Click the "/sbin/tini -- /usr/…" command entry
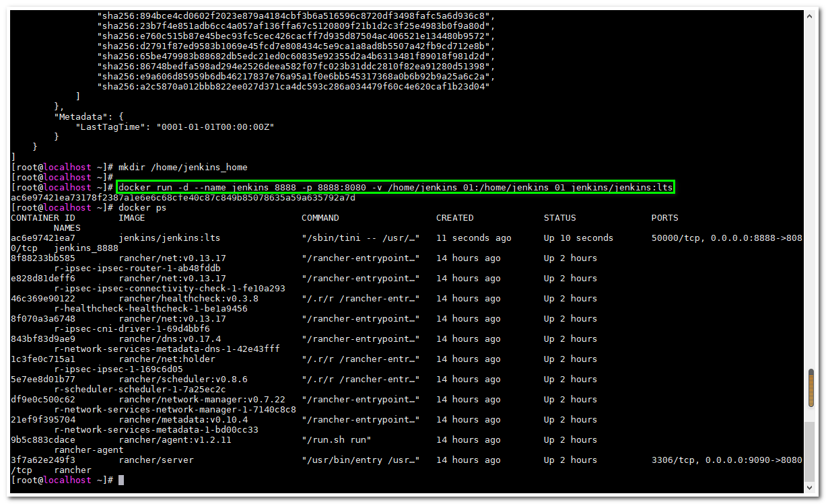 coord(361,238)
